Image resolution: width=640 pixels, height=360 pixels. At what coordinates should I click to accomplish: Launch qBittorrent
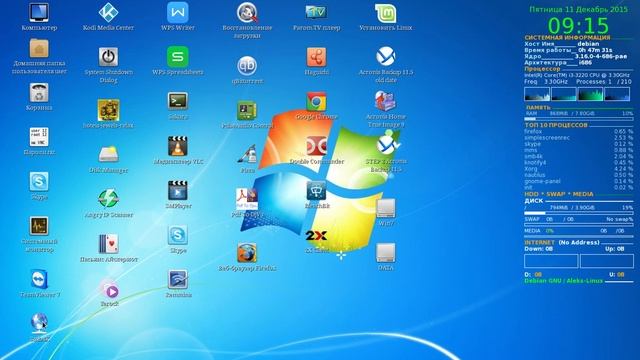click(247, 66)
